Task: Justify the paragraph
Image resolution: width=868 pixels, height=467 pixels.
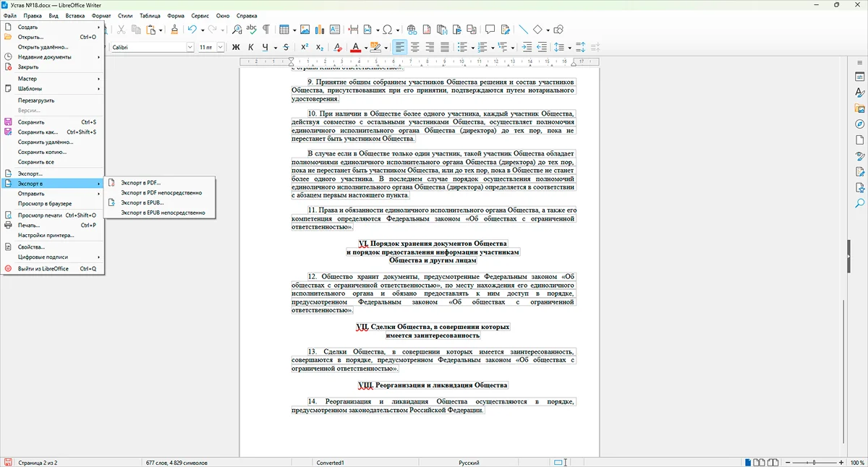Action: coord(445,47)
